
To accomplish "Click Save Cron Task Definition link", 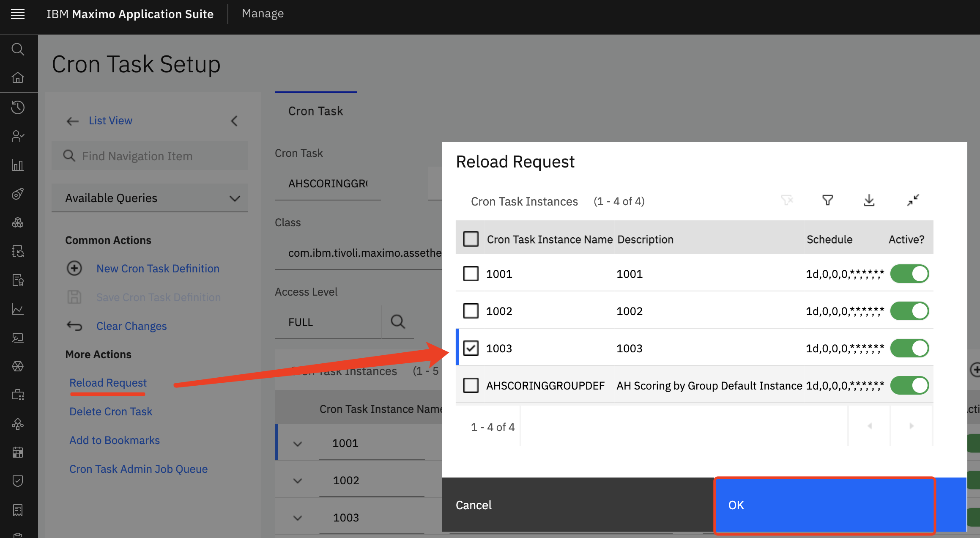I will pyautogui.click(x=159, y=297).
